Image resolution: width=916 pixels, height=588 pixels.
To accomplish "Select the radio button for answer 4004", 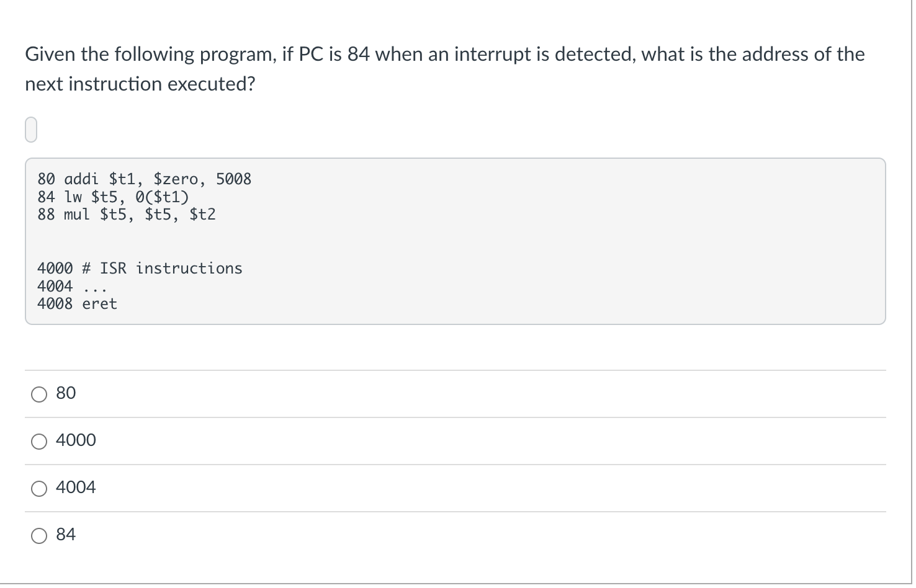I will pyautogui.click(x=38, y=488).
